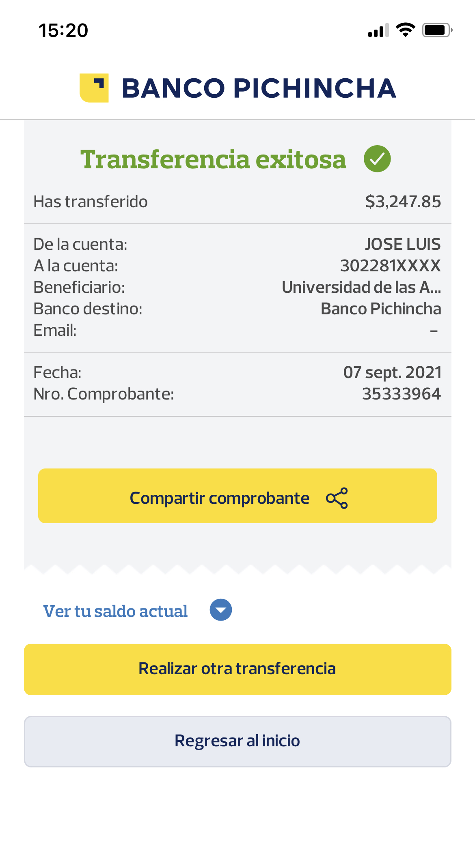Tap the Wi-Fi status icon
Image resolution: width=475 pixels, height=868 pixels.
(405, 30)
